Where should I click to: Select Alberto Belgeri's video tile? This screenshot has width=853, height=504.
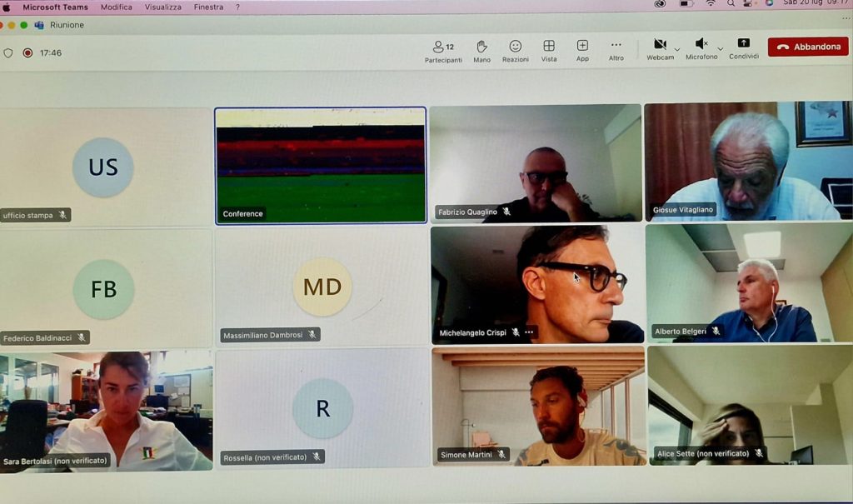[749, 283]
